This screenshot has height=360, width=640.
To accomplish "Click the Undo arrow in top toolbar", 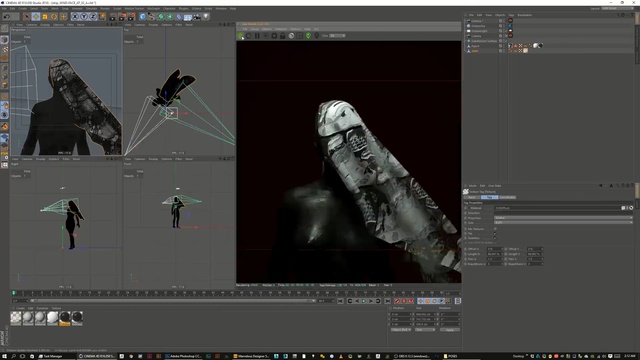I will click(x=7, y=17).
